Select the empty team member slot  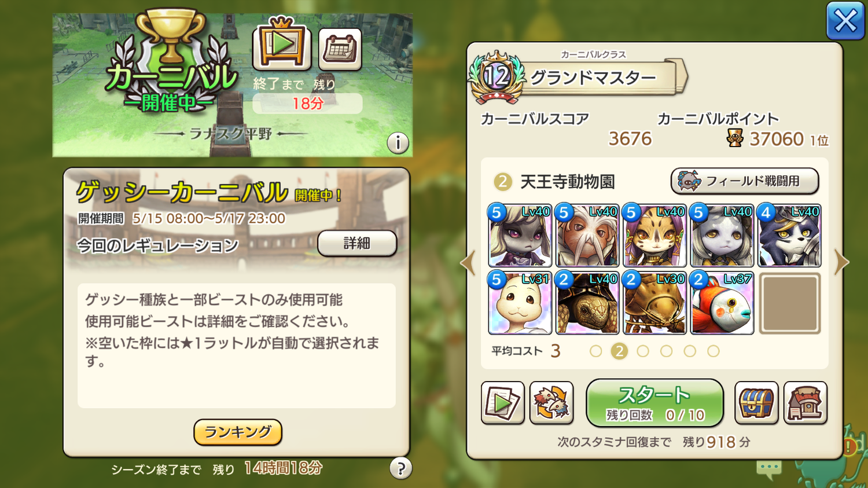[790, 303]
